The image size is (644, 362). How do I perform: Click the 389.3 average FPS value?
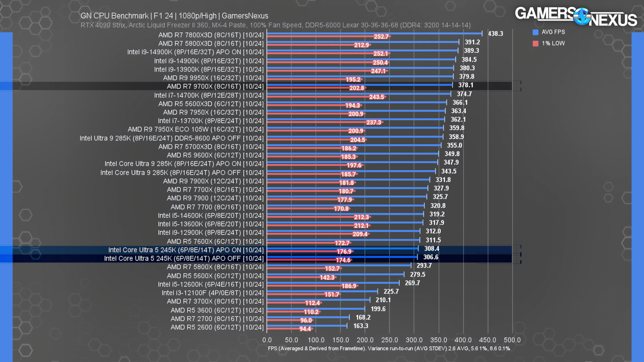pyautogui.click(x=471, y=51)
